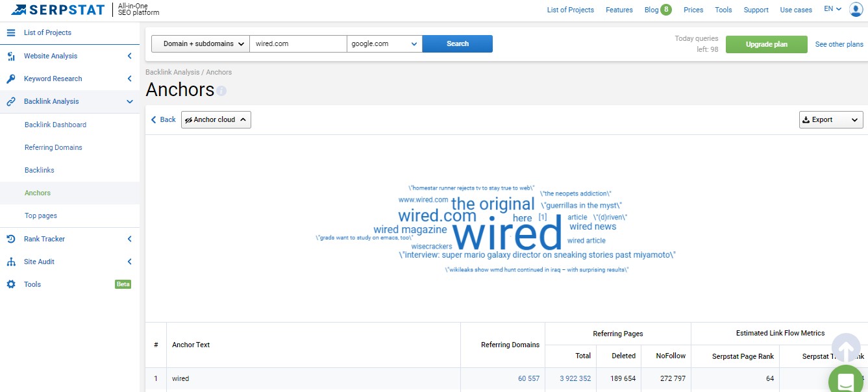Open the EN language selector

[832, 9]
